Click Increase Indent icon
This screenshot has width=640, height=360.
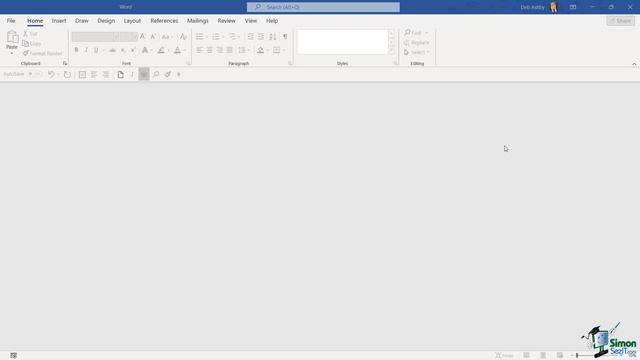(261, 37)
